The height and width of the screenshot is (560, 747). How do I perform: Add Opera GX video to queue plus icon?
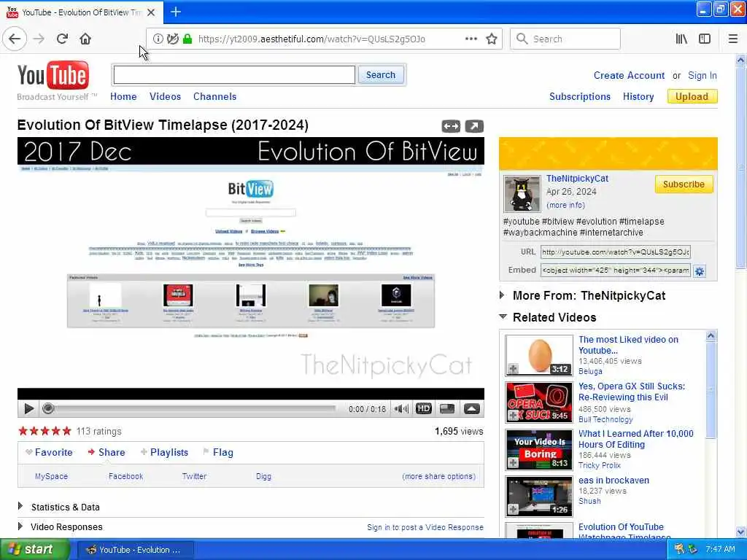click(x=513, y=415)
